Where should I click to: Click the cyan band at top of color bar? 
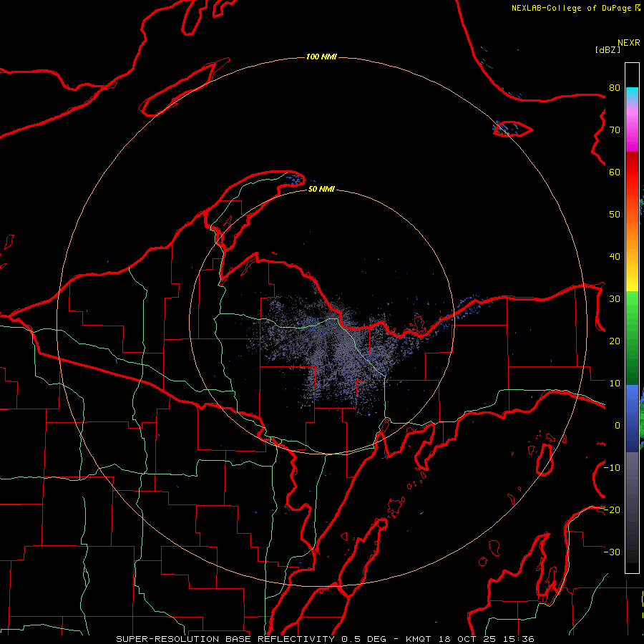tap(632, 94)
